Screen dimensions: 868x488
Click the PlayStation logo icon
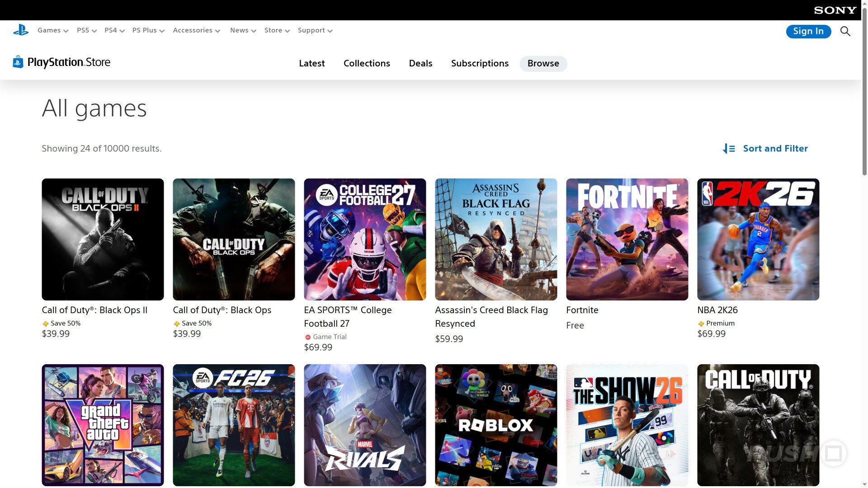(x=21, y=30)
